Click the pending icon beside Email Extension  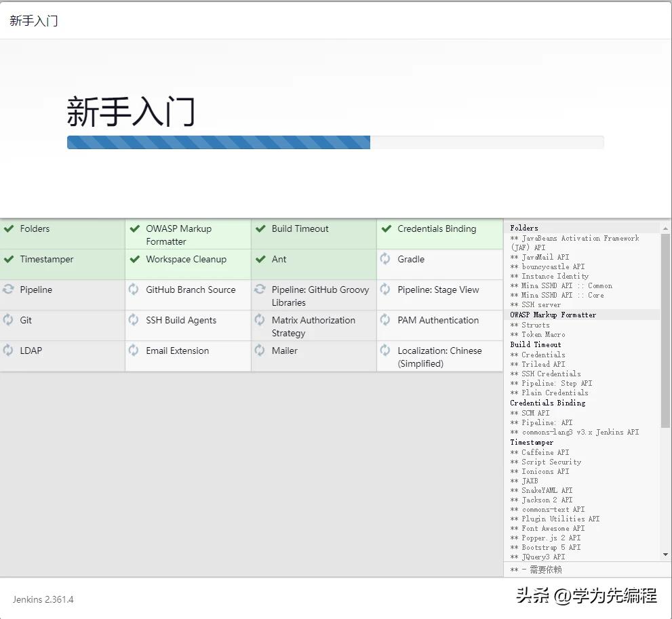[135, 351]
